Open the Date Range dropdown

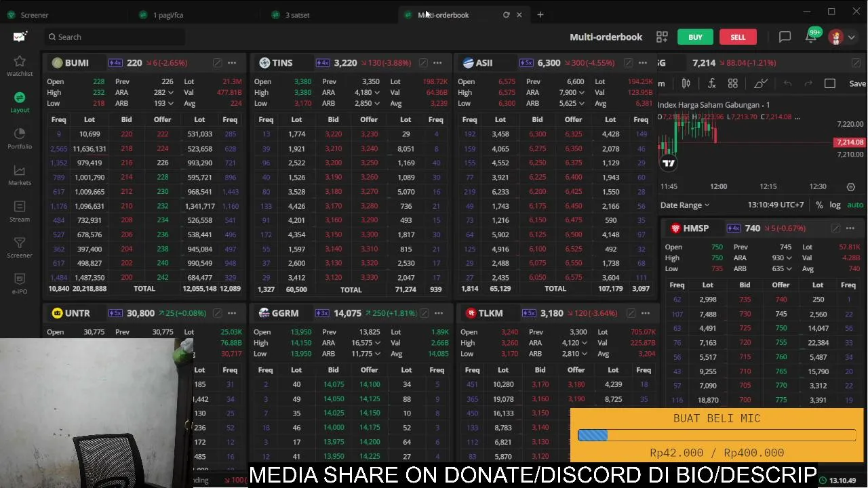[685, 205]
